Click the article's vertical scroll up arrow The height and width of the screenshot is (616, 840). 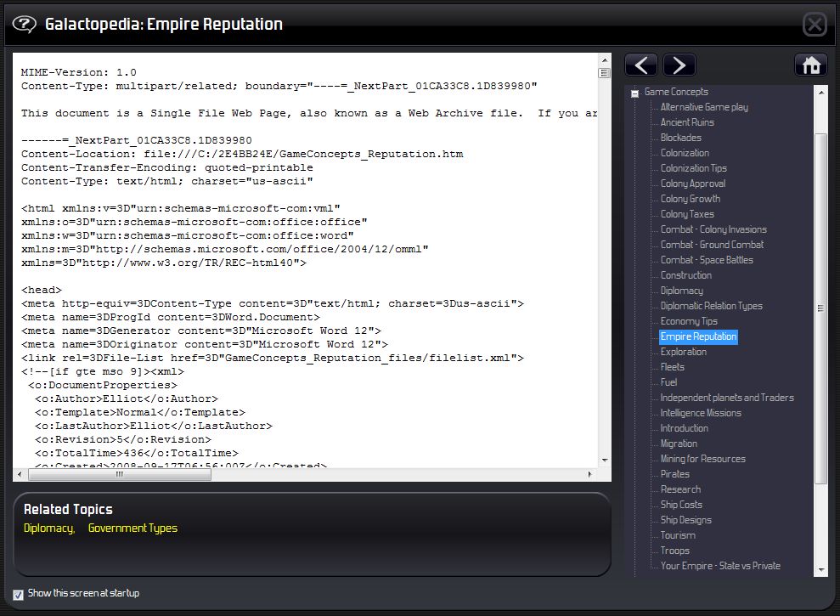[604, 60]
